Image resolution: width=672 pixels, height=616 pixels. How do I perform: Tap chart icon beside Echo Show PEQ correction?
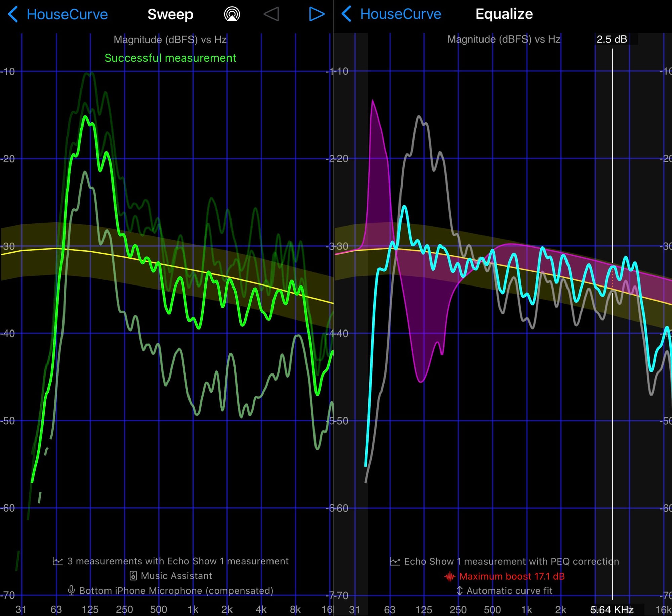pos(395,561)
